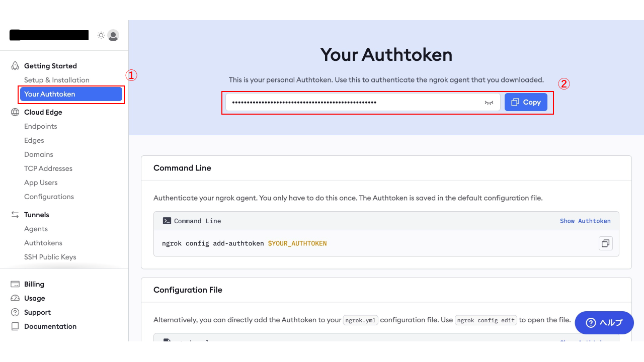
Task: Reveal the hidden authtoken with eye icon
Action: click(489, 102)
